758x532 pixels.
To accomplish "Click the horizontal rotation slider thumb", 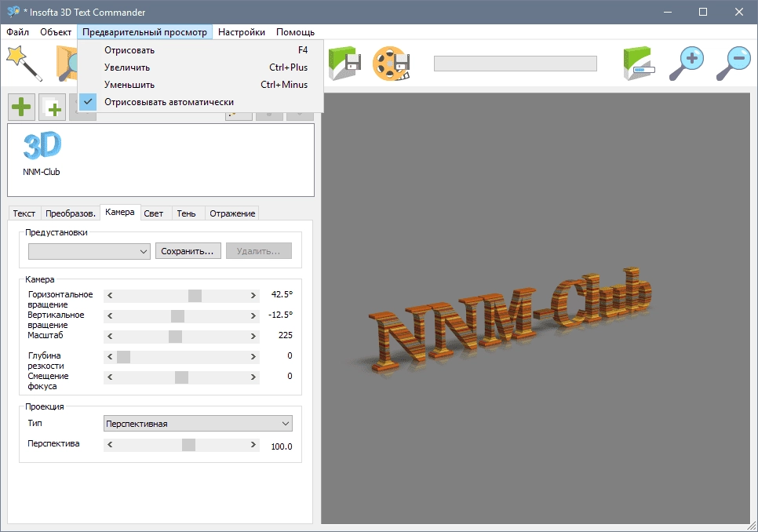I will point(195,295).
